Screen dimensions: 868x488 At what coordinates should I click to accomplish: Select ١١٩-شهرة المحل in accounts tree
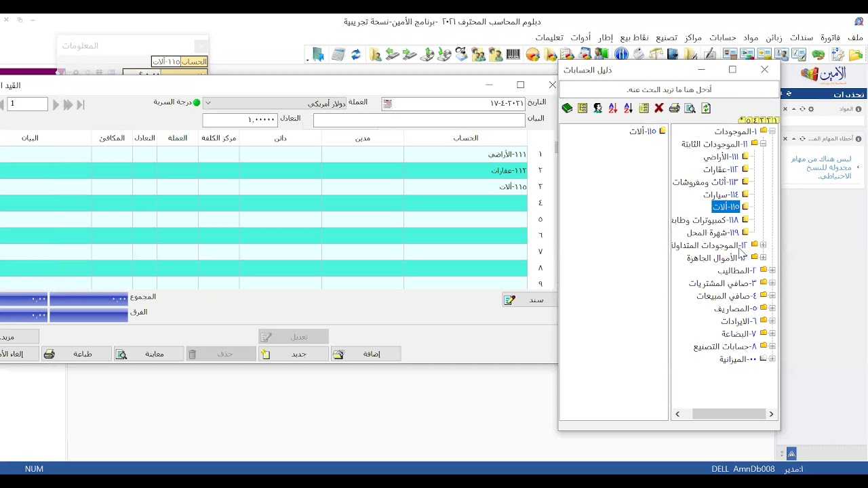[x=713, y=232]
